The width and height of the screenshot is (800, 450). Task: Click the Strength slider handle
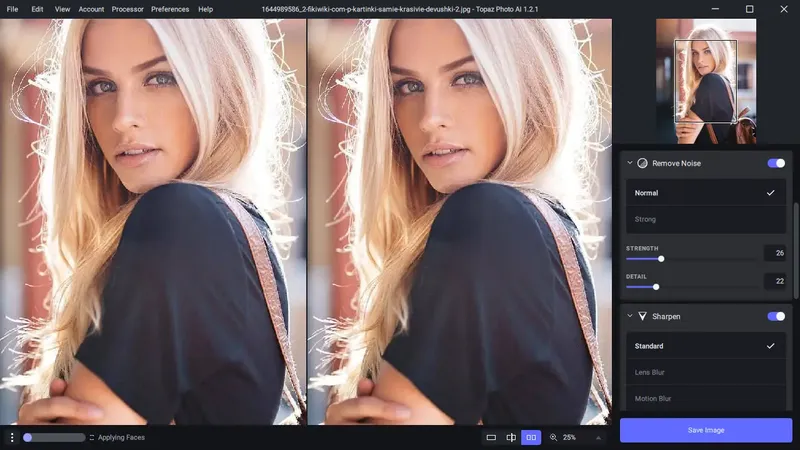[661, 259]
